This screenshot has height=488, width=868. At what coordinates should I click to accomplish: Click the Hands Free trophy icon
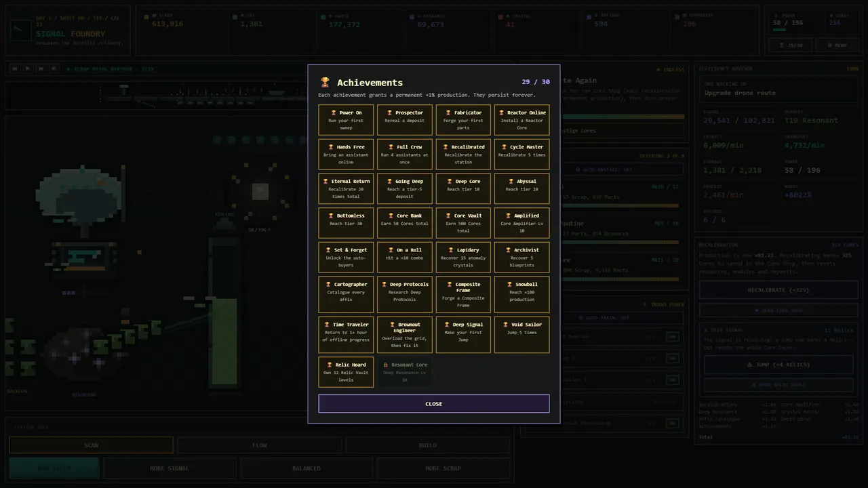pos(331,147)
